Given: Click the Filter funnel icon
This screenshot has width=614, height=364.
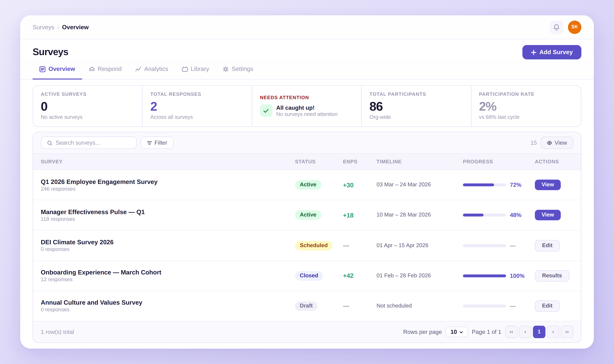Looking at the screenshot, I should (x=149, y=143).
